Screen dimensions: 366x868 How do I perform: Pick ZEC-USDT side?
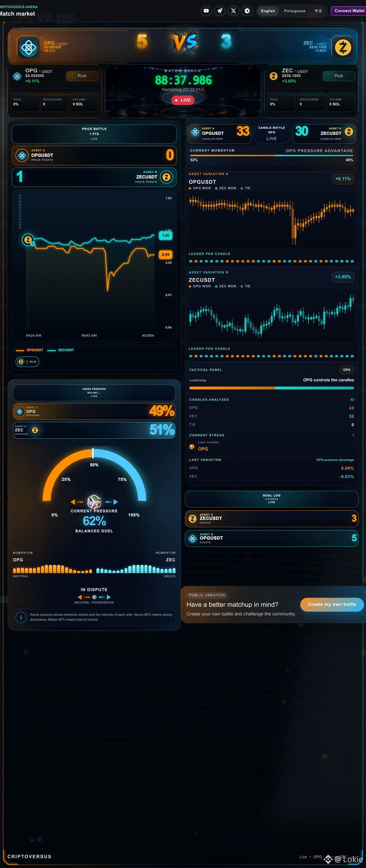(x=339, y=76)
